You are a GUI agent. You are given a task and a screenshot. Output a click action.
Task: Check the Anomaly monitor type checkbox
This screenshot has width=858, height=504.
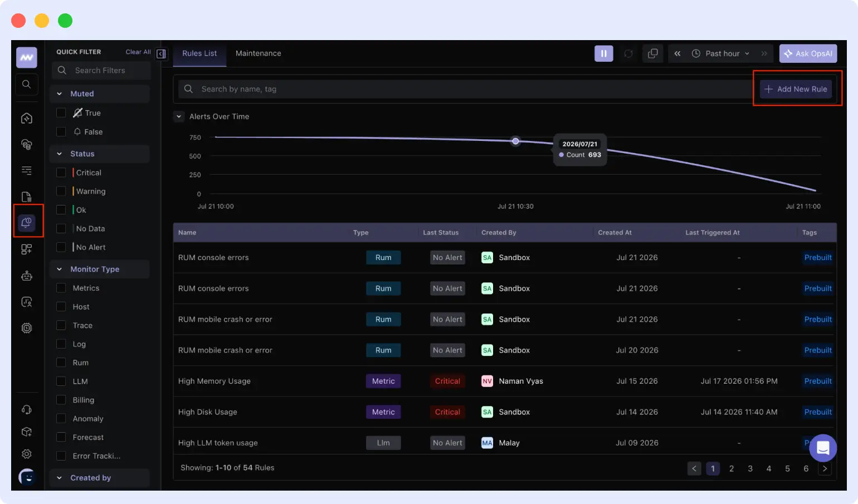(61, 419)
